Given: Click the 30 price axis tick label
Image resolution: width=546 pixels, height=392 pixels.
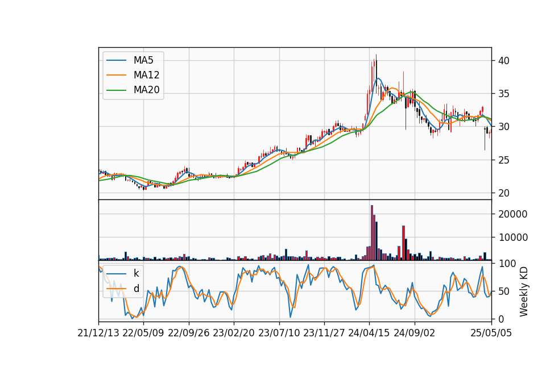Looking at the screenshot, I should pyautogui.click(x=504, y=127).
